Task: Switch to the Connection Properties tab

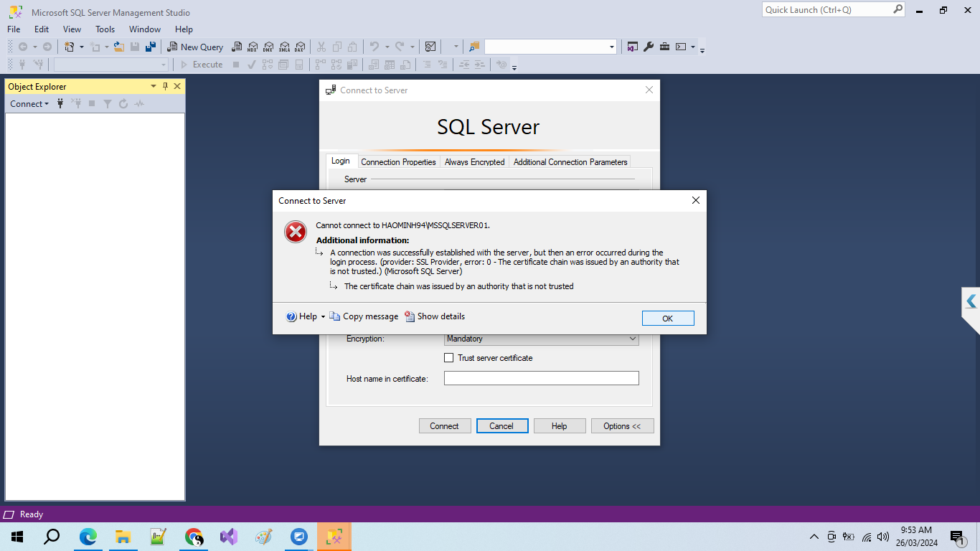Action: [x=398, y=162]
